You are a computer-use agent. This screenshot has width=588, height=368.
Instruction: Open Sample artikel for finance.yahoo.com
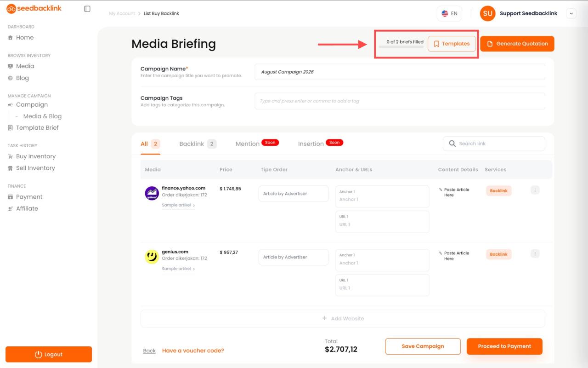178,205
